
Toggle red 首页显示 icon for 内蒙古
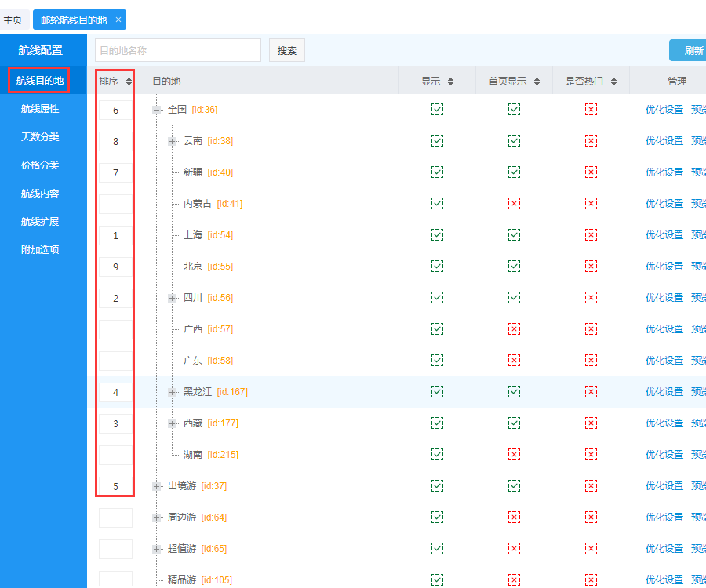514,204
